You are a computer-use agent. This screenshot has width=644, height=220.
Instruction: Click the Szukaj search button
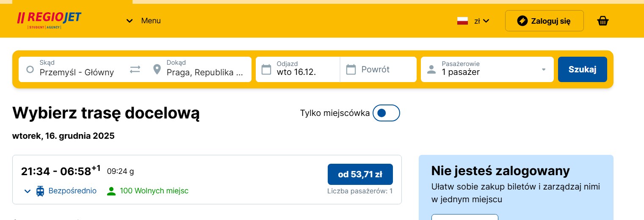point(582,69)
